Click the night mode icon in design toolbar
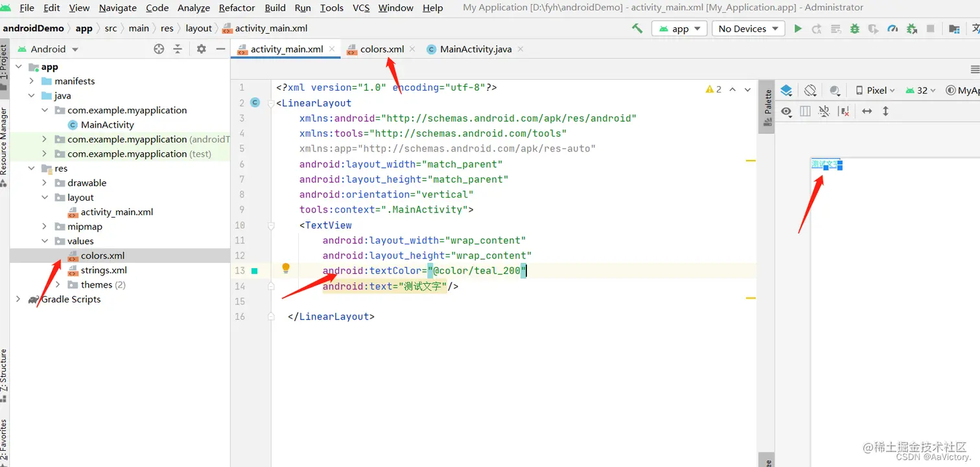Image resolution: width=980 pixels, height=467 pixels. pyautogui.click(x=835, y=91)
